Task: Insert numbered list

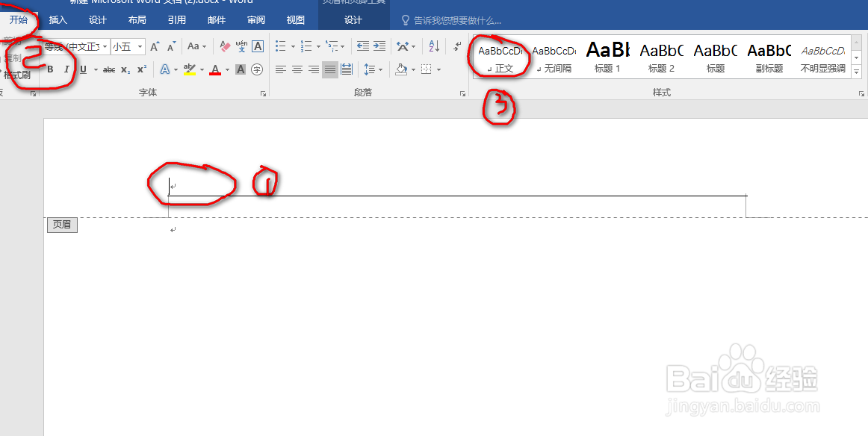Action: tap(306, 46)
